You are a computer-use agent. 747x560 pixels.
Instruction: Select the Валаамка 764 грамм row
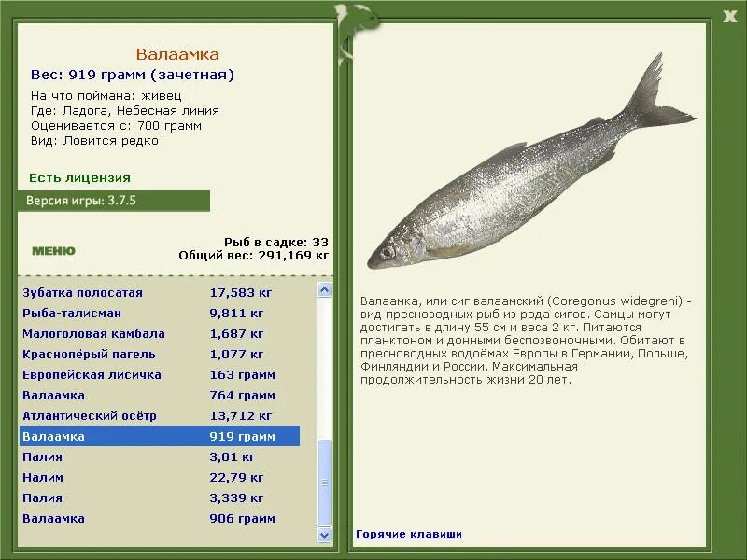pos(160,395)
